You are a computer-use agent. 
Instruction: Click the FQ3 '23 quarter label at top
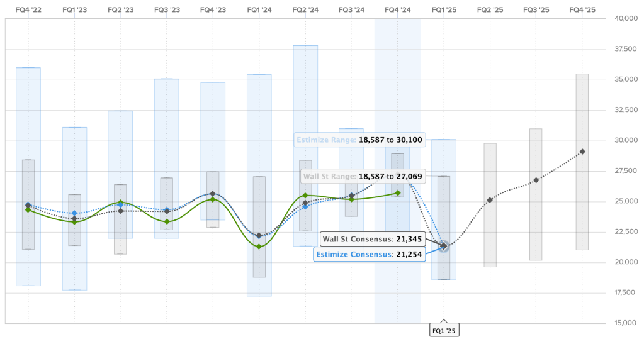(x=167, y=10)
